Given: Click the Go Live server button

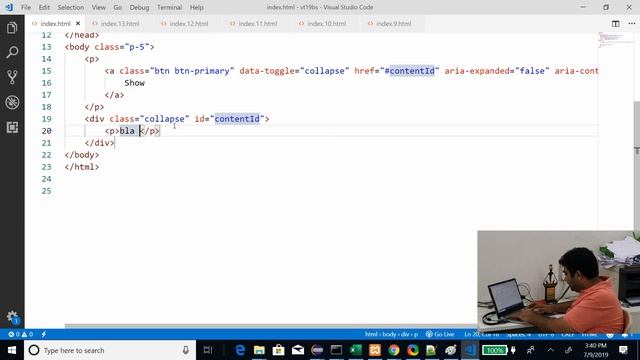Looking at the screenshot, I should [440, 334].
